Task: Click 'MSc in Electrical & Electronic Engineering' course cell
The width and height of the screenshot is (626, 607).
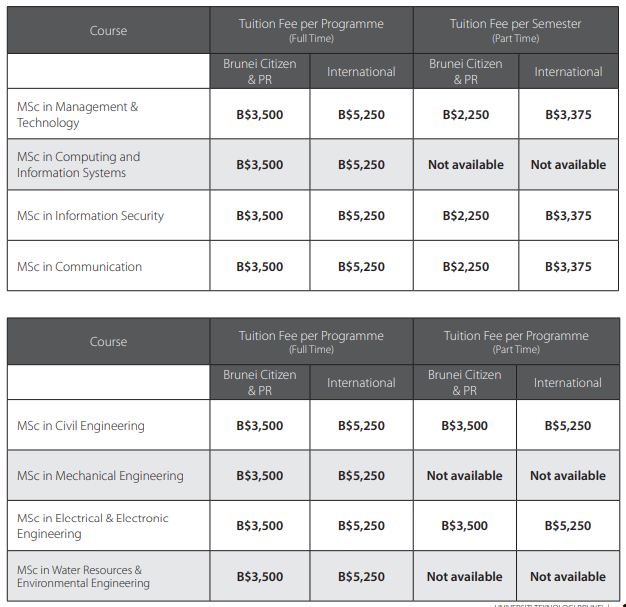Action: [93, 526]
